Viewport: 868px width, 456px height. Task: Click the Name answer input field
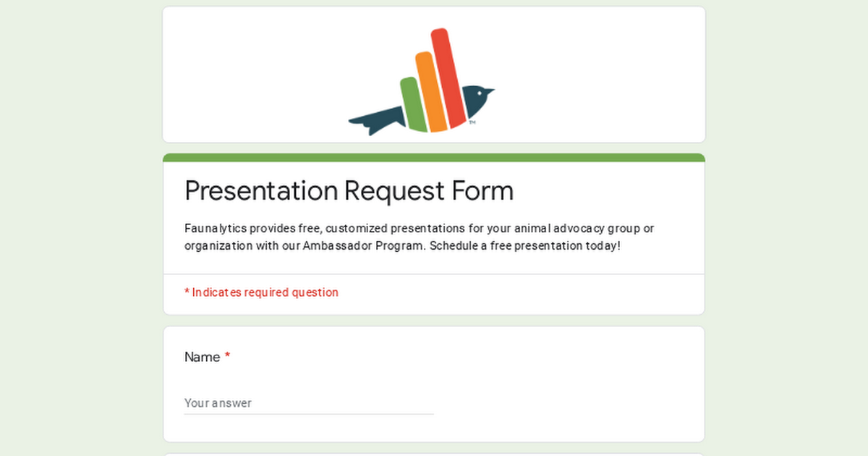(309, 403)
